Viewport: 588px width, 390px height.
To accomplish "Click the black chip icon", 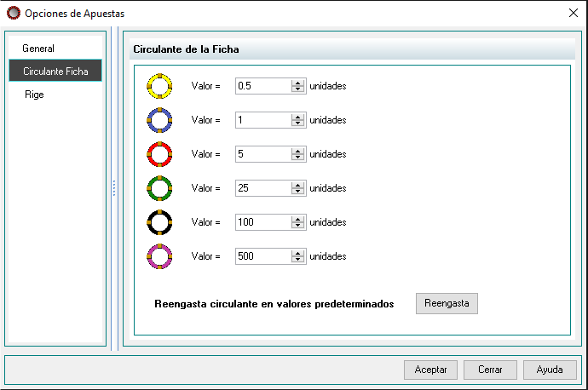I will [x=159, y=222].
